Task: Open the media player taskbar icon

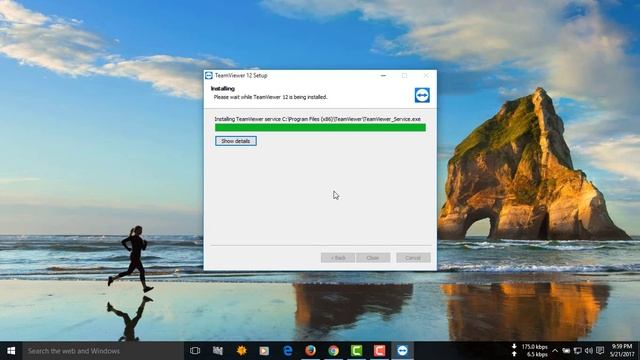Action: click(x=264, y=351)
